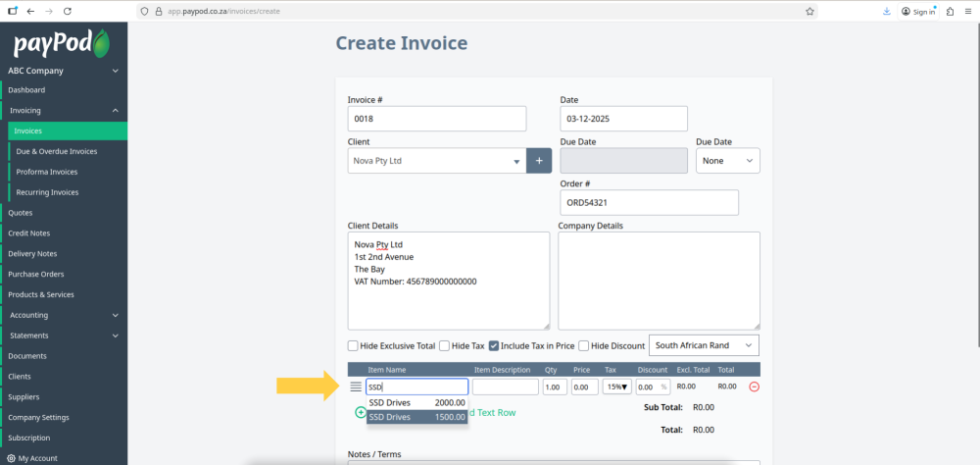Click the Order # field with ORD54321

coord(650,203)
